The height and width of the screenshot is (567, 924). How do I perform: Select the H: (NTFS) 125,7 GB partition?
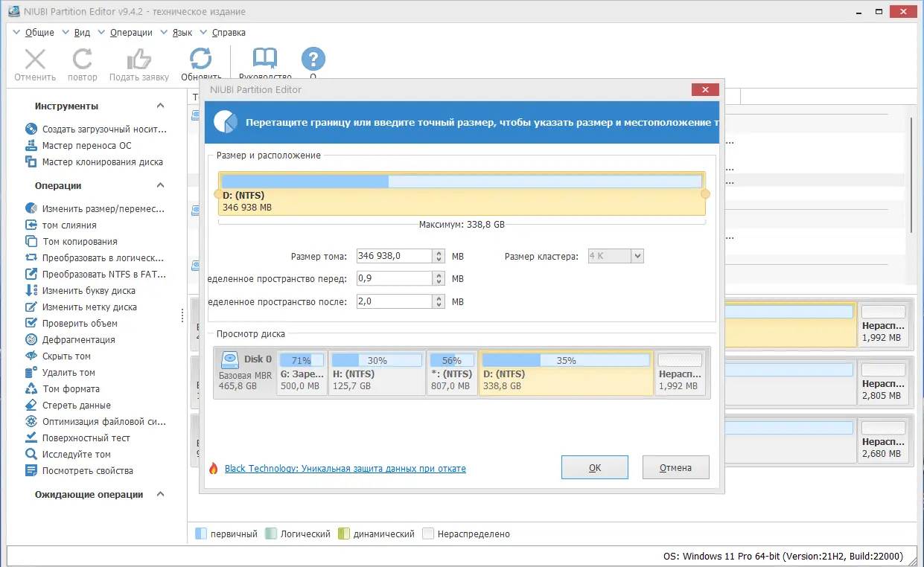pos(377,373)
